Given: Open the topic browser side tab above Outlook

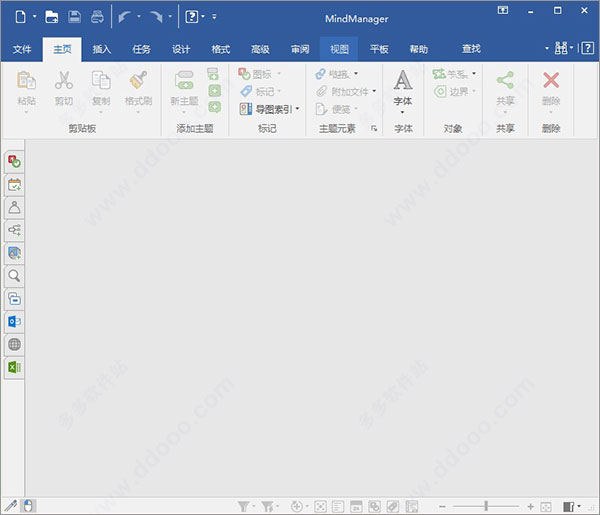Looking at the screenshot, I should (15, 299).
